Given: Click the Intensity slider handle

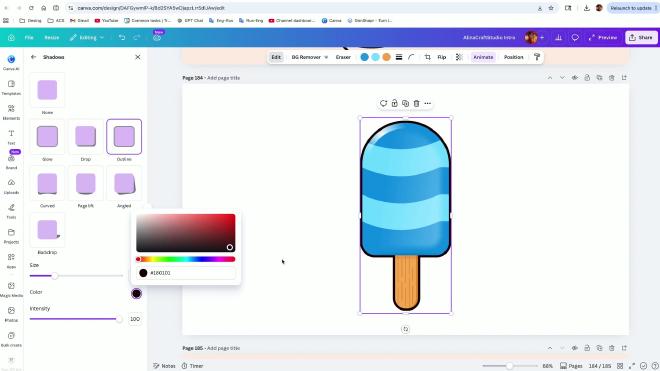Looking at the screenshot, I should click(120, 319).
